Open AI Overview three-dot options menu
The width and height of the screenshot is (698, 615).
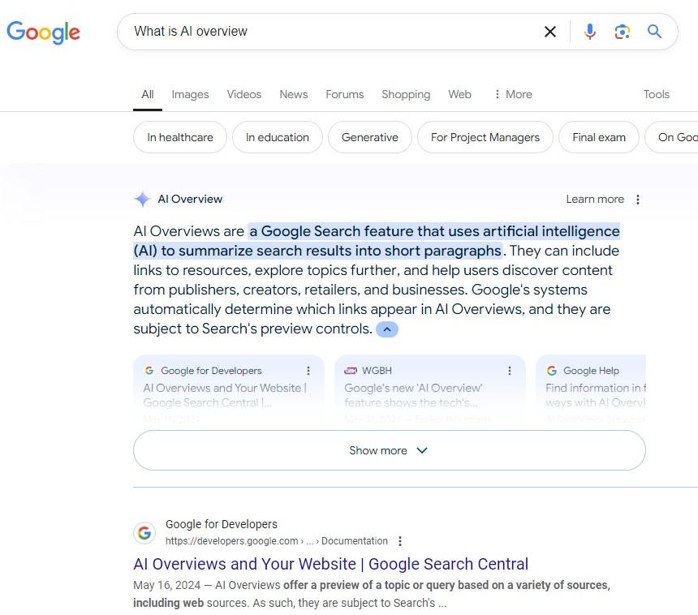(x=638, y=199)
